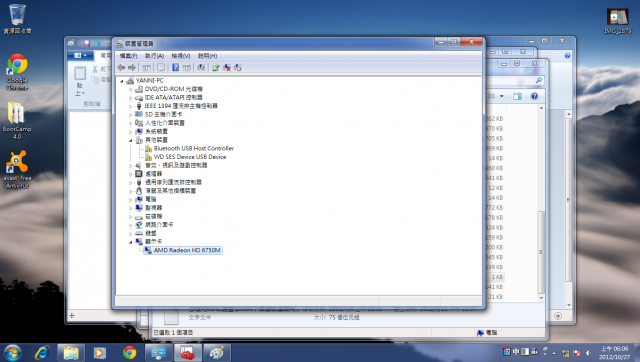Click the Update driver green-arrow toolbar icon
640x362 pixels.
[x=216, y=68]
